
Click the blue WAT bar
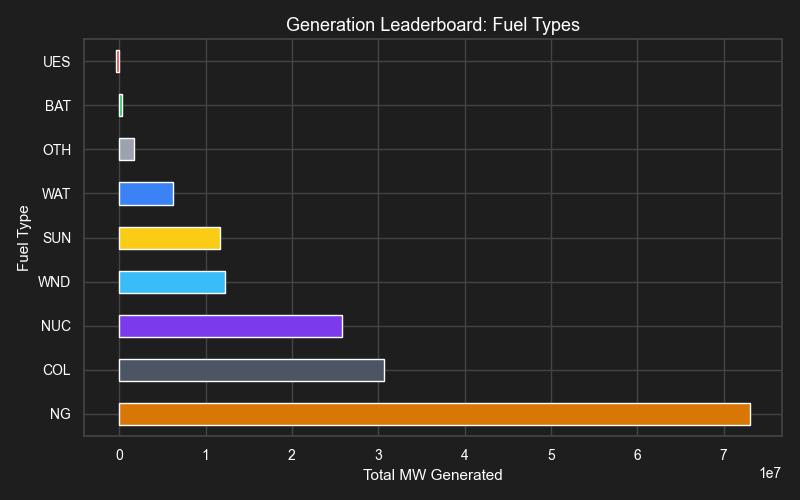[x=146, y=194]
